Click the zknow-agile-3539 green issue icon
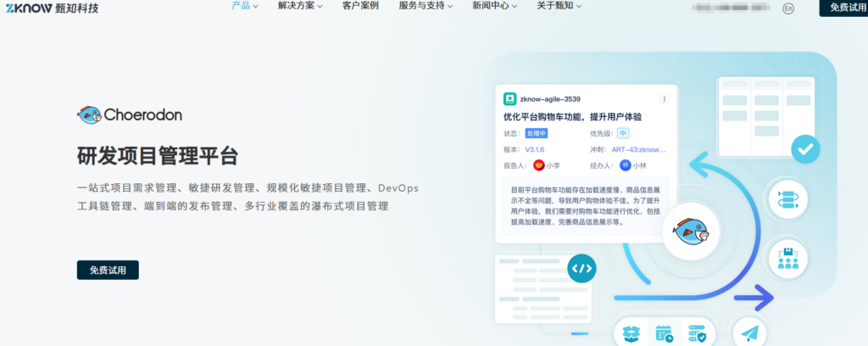 [509, 99]
